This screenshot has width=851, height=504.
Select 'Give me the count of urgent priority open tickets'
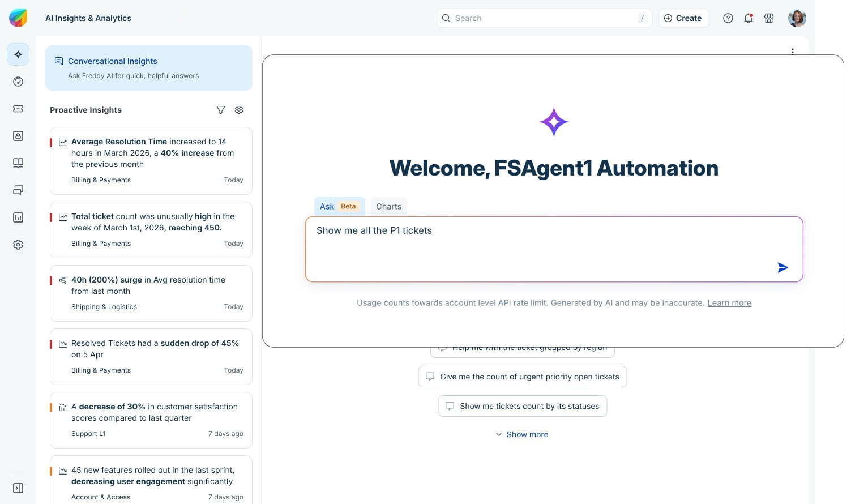pyautogui.click(x=523, y=377)
